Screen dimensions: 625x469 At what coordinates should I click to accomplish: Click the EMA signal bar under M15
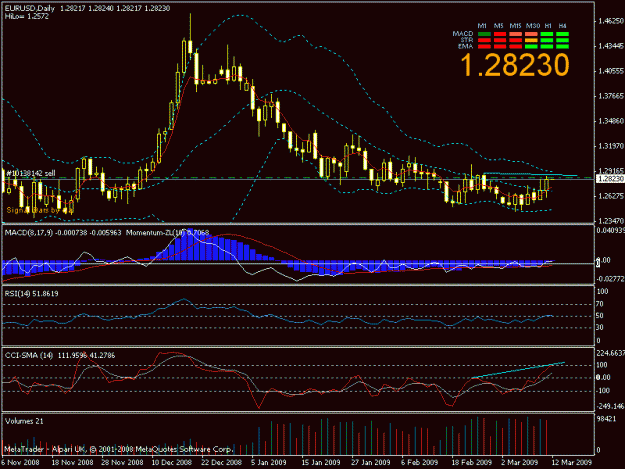tap(515, 47)
